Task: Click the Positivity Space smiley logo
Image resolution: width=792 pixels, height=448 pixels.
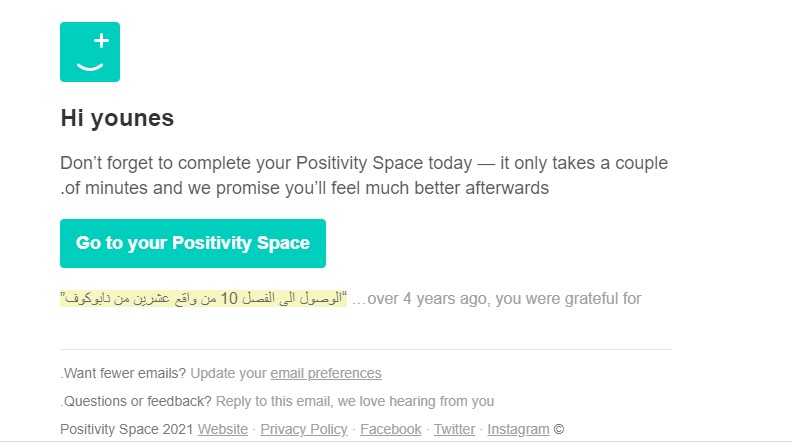Action: pyautogui.click(x=90, y=52)
